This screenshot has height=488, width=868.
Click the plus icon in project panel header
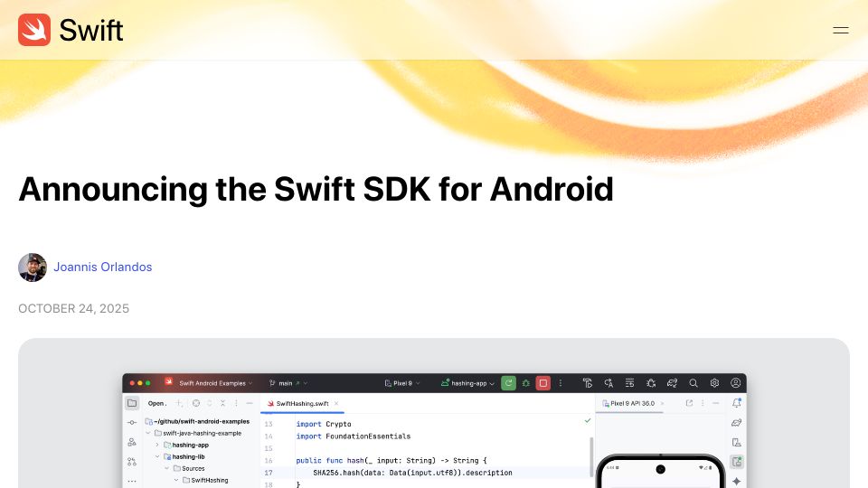click(x=179, y=403)
